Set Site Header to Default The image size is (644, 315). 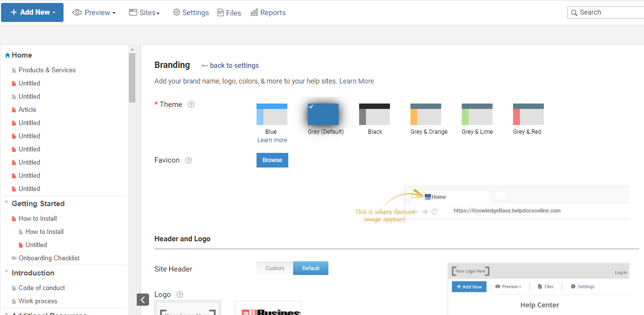(311, 268)
